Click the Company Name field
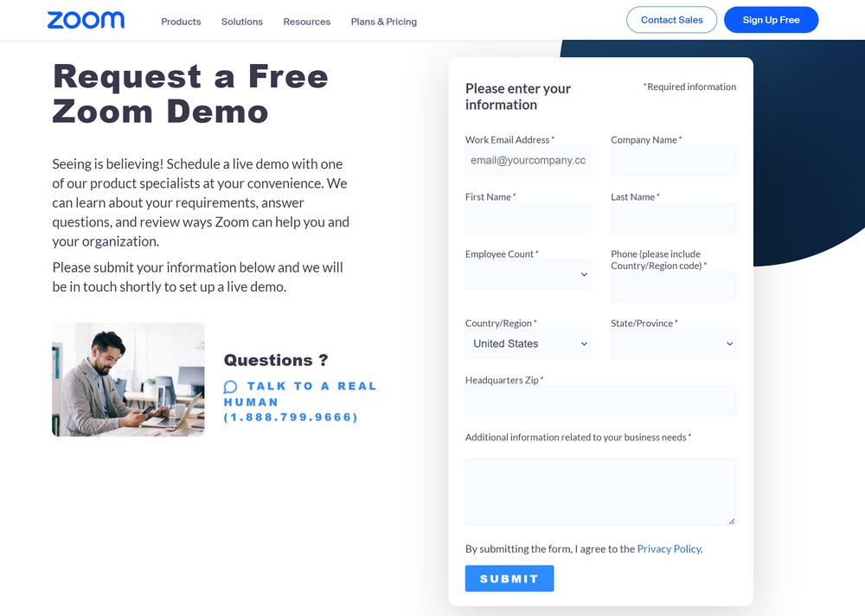865x616 pixels. pyautogui.click(x=673, y=160)
